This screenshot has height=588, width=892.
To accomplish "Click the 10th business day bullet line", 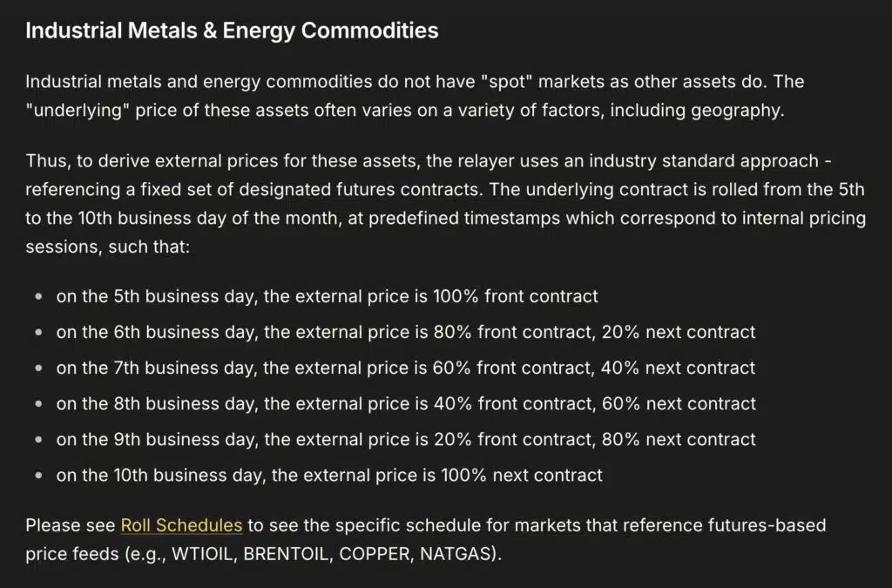I will click(328, 476).
